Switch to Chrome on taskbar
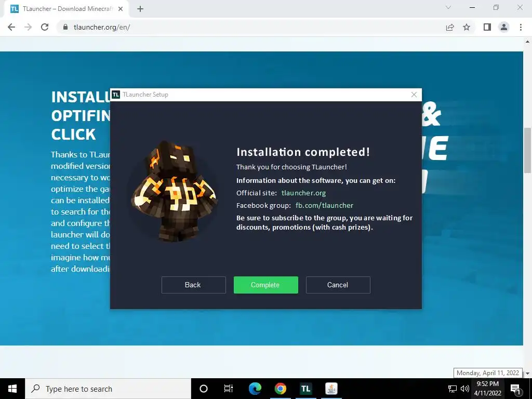 (280, 389)
